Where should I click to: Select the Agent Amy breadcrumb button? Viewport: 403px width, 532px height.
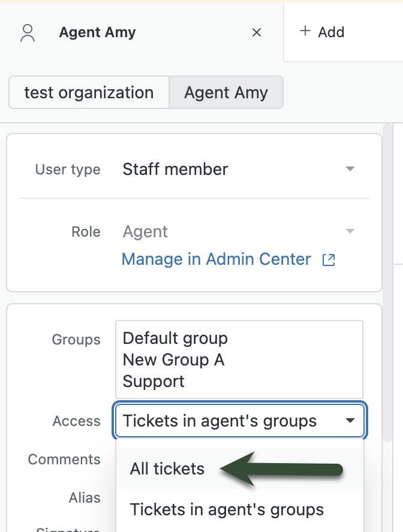[x=226, y=93]
